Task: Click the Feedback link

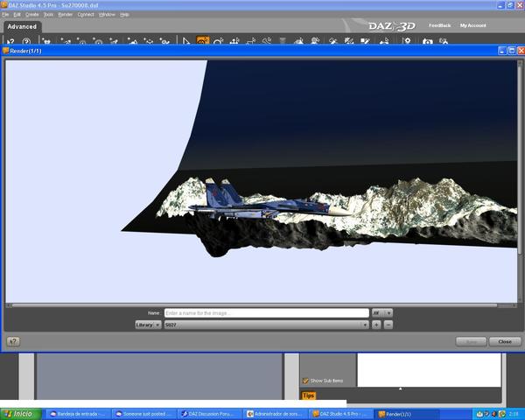Action: 439,25
